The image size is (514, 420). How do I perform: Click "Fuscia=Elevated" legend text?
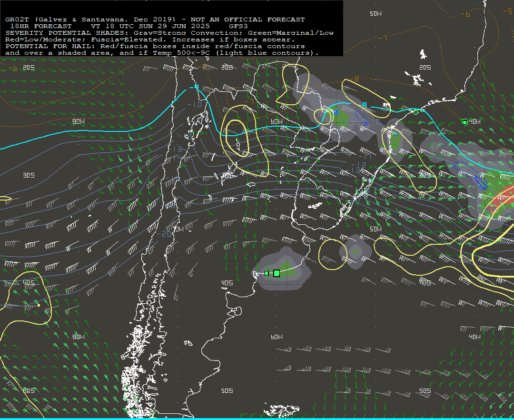click(x=126, y=40)
